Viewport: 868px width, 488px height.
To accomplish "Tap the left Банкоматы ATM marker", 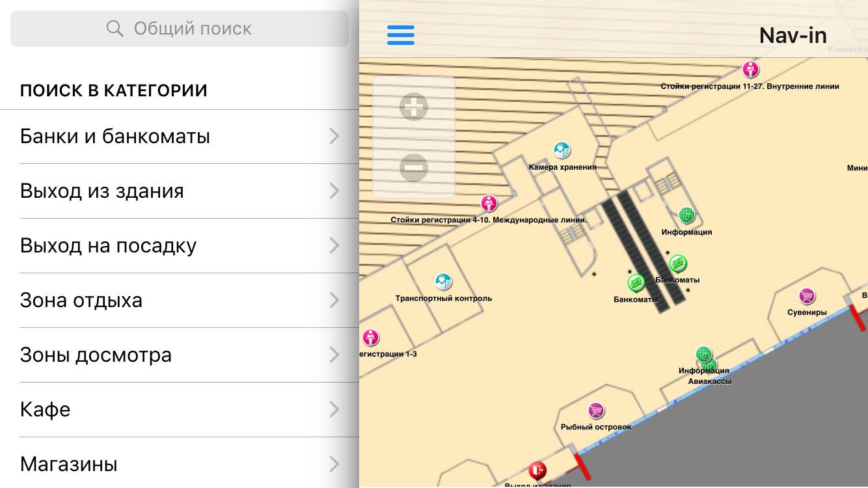I will (636, 283).
